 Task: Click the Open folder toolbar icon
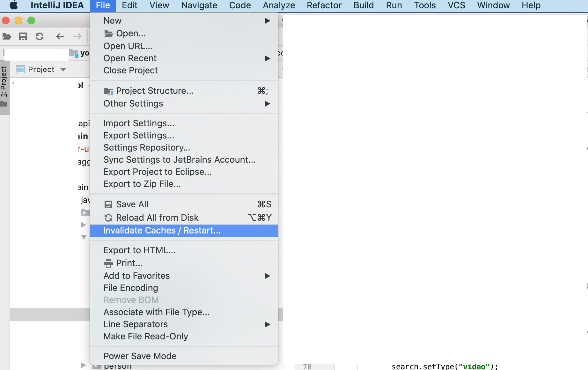[7, 36]
